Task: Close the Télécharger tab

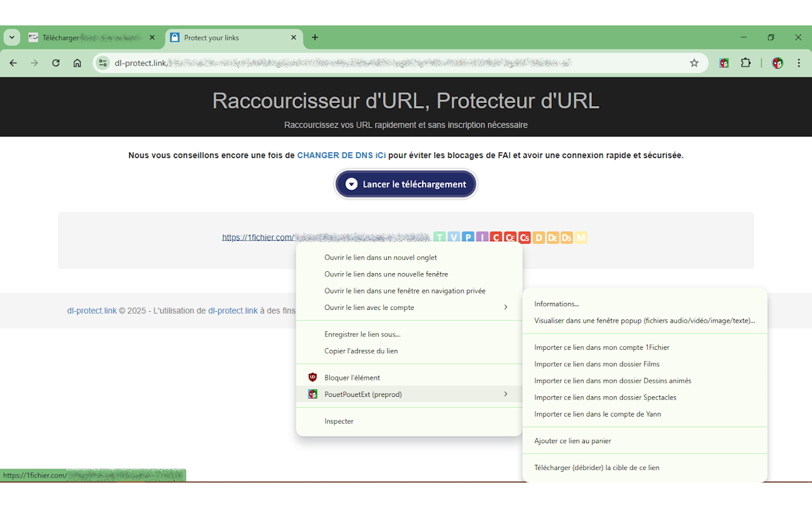Action: tap(152, 37)
